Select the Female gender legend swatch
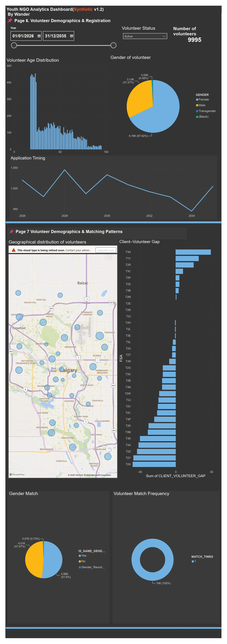Viewport: 227px width, 644px height. 197,100
